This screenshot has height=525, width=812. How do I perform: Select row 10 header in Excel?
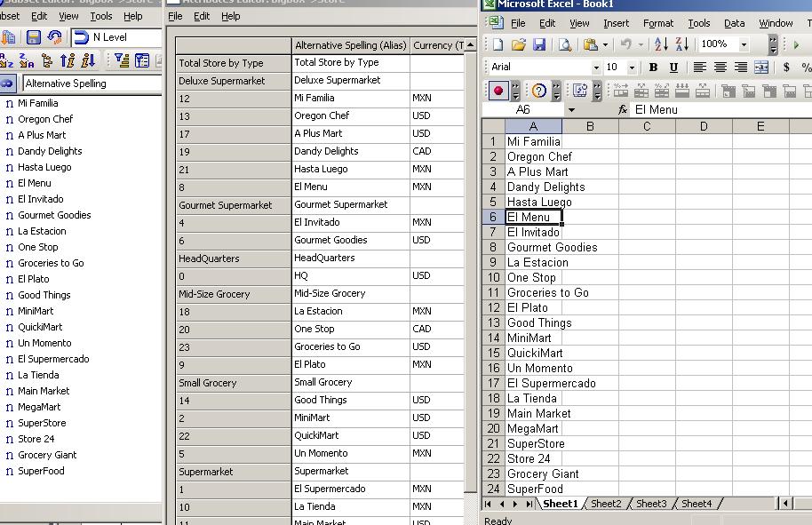pyautogui.click(x=493, y=277)
